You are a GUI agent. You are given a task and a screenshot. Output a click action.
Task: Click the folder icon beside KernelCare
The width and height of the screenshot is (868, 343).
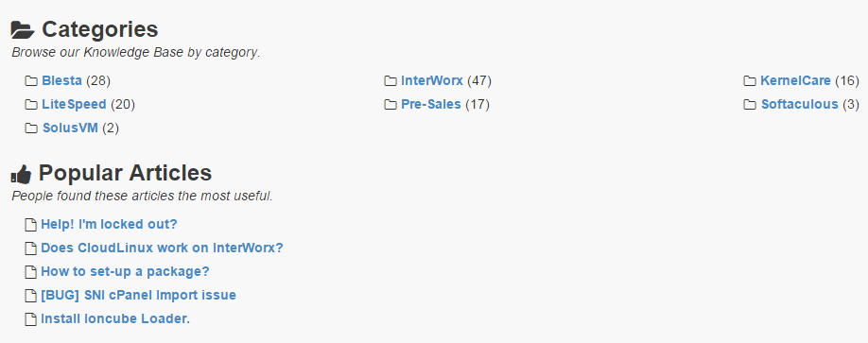[750, 81]
